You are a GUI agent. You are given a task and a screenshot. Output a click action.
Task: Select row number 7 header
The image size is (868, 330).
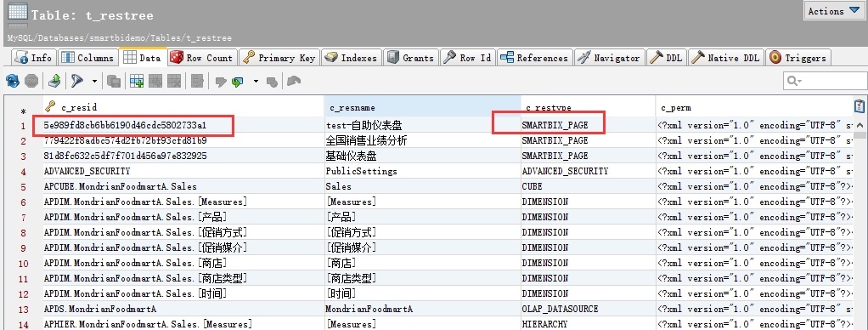[x=23, y=217]
